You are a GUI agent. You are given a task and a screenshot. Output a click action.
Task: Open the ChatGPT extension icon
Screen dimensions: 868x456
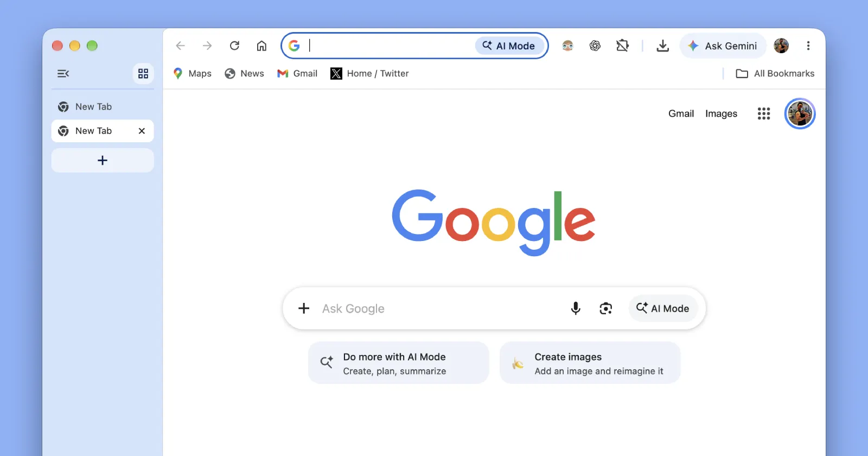pos(595,46)
